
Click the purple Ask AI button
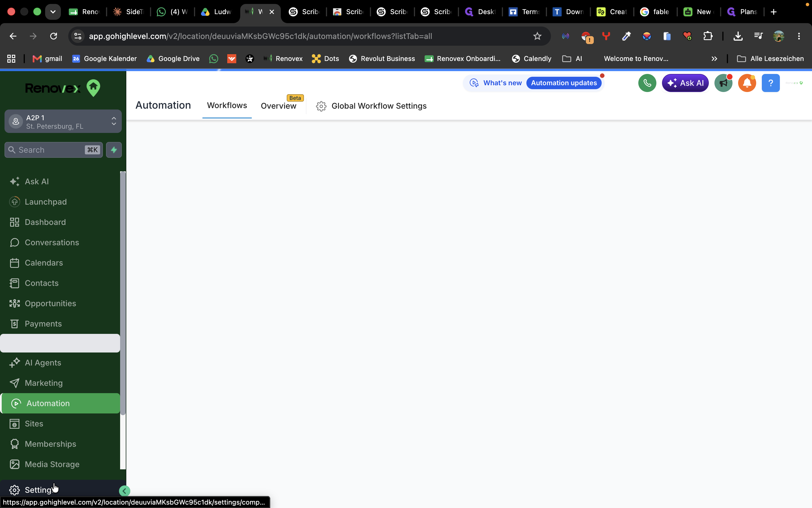685,83
